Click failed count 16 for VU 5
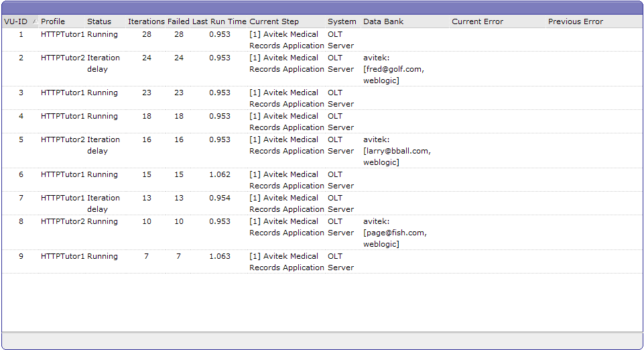Screen dimensions: 644x350 coord(179,139)
